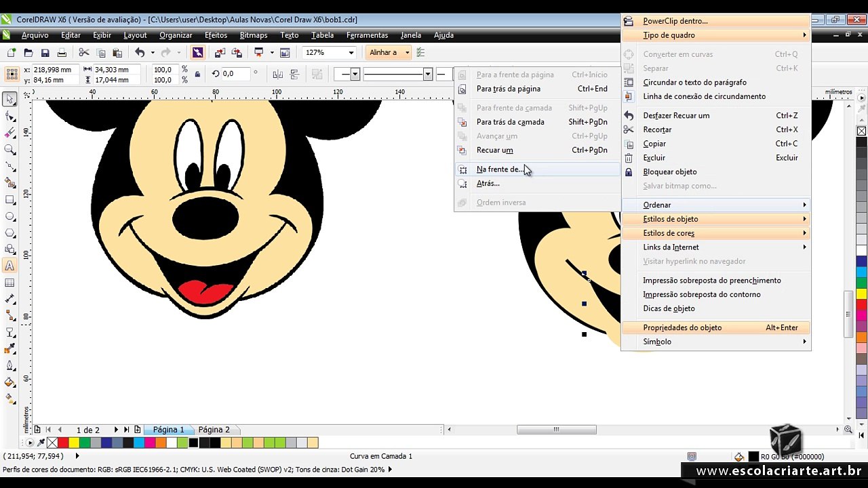Image resolution: width=868 pixels, height=488 pixels.
Task: Select the Color Eyedropper tool in toolbox
Action: [9, 349]
